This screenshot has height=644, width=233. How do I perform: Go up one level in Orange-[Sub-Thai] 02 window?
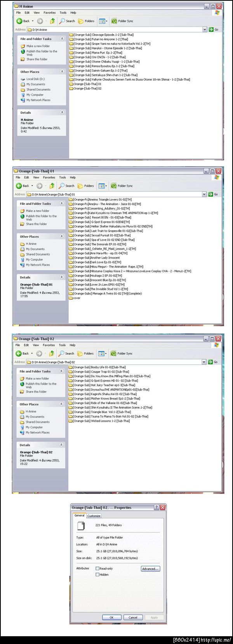click(52, 353)
